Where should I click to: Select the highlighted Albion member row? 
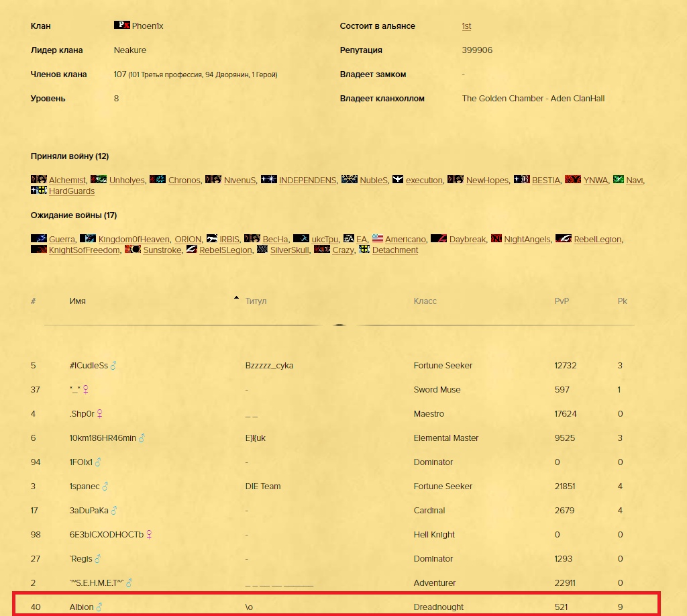tap(335, 607)
